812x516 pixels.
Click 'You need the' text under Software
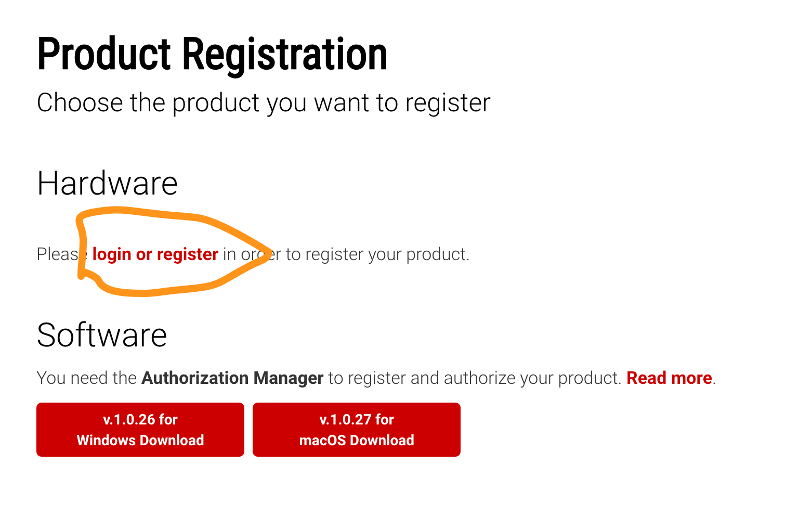[87, 378]
